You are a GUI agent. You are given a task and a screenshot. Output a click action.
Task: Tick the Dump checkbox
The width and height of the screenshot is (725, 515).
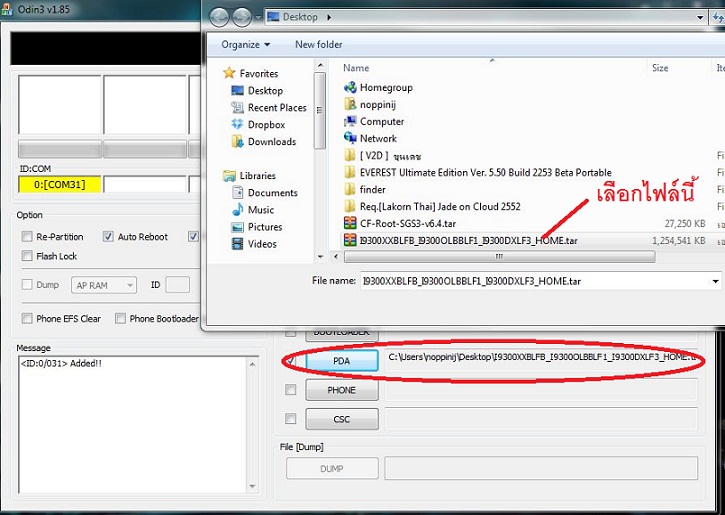tap(27, 285)
